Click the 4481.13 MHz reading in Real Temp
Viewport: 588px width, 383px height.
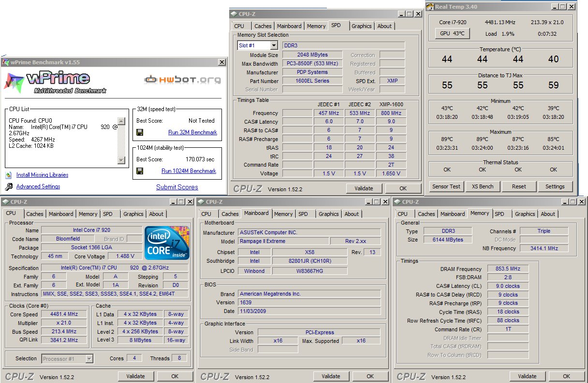tap(500, 22)
